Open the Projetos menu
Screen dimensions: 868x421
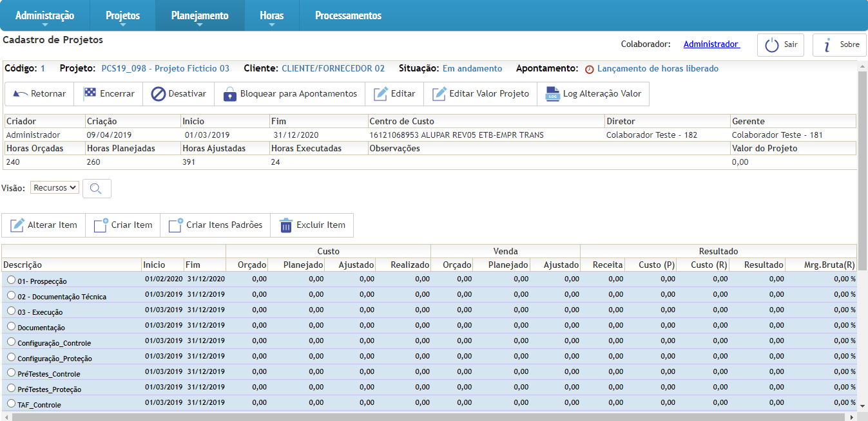point(122,15)
